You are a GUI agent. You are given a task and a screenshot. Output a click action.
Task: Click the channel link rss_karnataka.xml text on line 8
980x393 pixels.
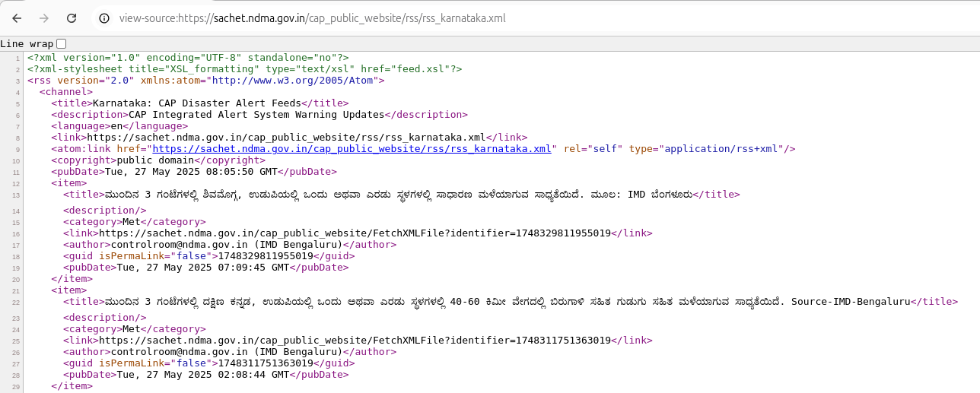286,138
